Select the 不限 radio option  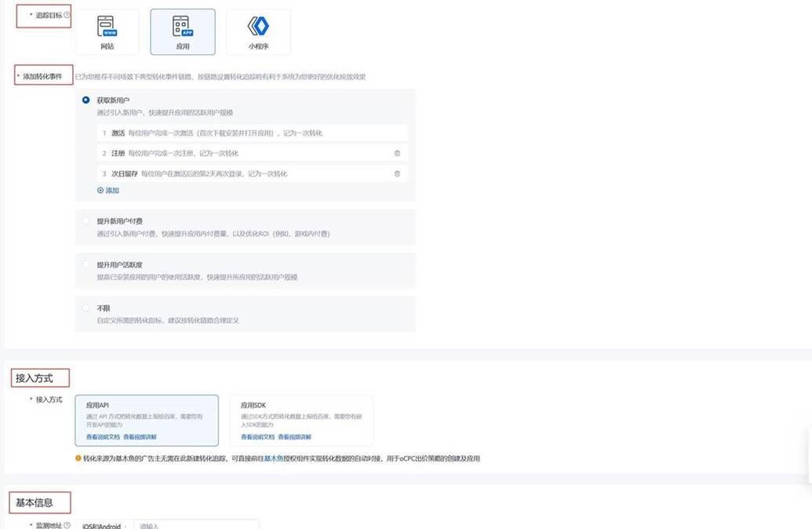coord(86,308)
